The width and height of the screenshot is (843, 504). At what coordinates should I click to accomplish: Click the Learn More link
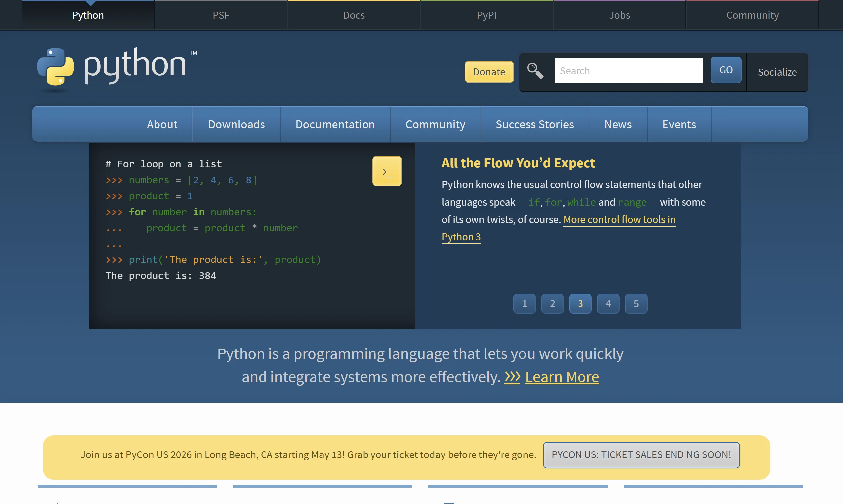pyautogui.click(x=562, y=377)
